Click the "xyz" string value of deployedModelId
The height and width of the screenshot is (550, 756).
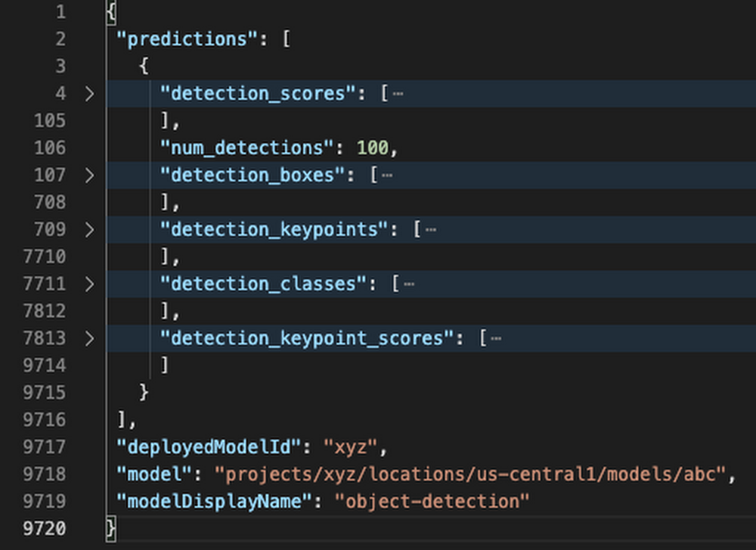pos(350,447)
